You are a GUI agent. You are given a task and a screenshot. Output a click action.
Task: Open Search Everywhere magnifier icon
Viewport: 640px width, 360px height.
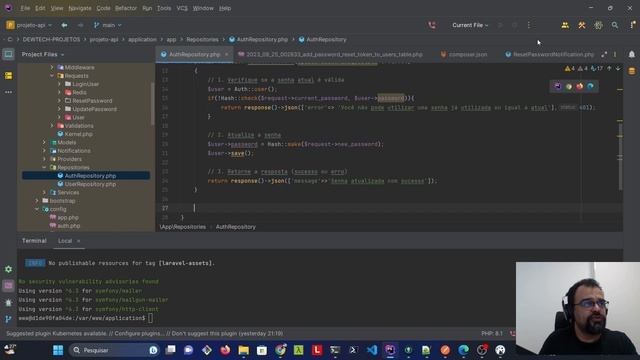pos(615,25)
